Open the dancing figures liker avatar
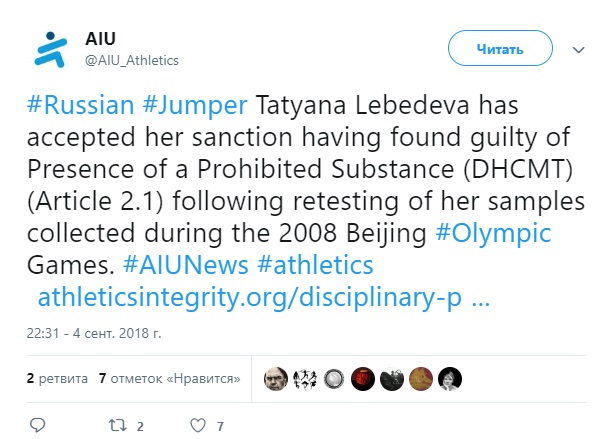Screen dimensions: 611x439 pos(305,379)
